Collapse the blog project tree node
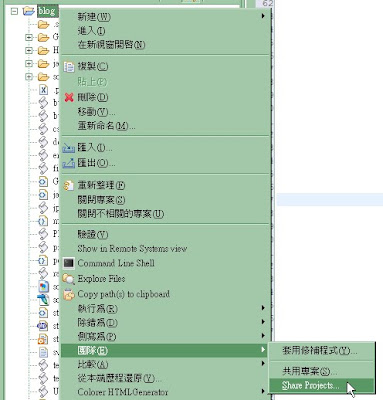Viewport: 383px width, 400px height. pos(14,11)
